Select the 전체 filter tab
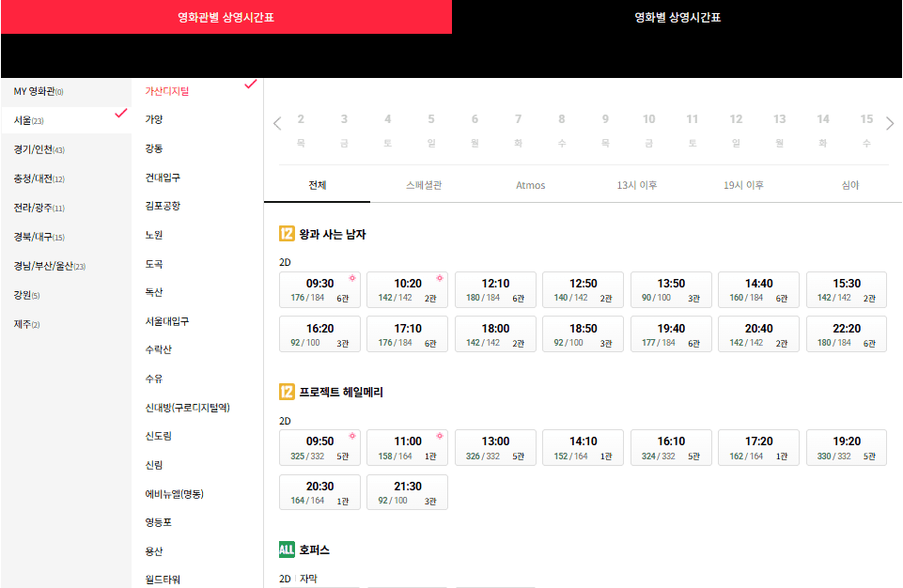The image size is (903, 588). pos(316,185)
